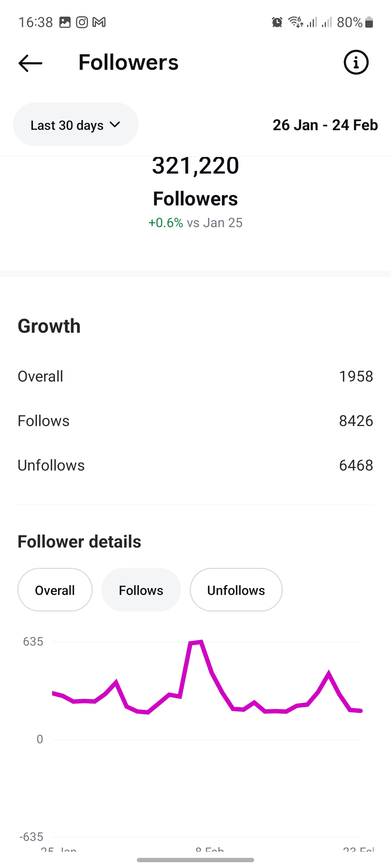Screen dimensions: 391x868
Task: Tap the back arrow icon
Action: (x=30, y=63)
